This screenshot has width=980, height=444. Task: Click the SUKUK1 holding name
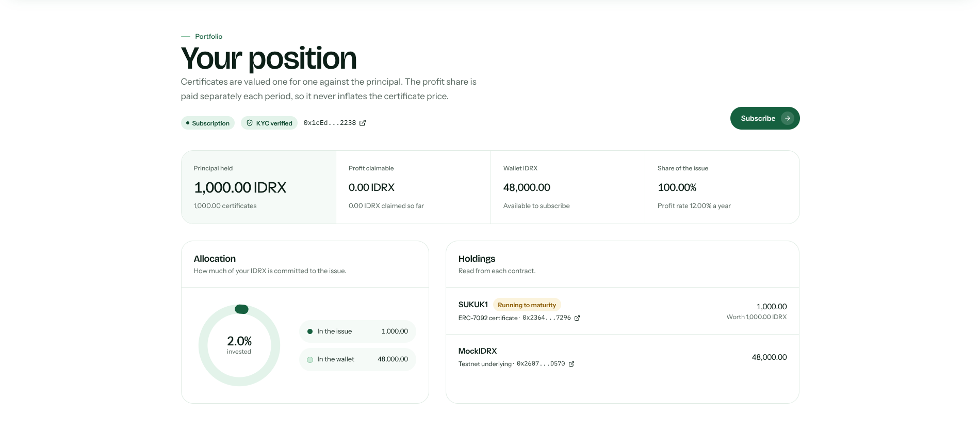(x=473, y=305)
